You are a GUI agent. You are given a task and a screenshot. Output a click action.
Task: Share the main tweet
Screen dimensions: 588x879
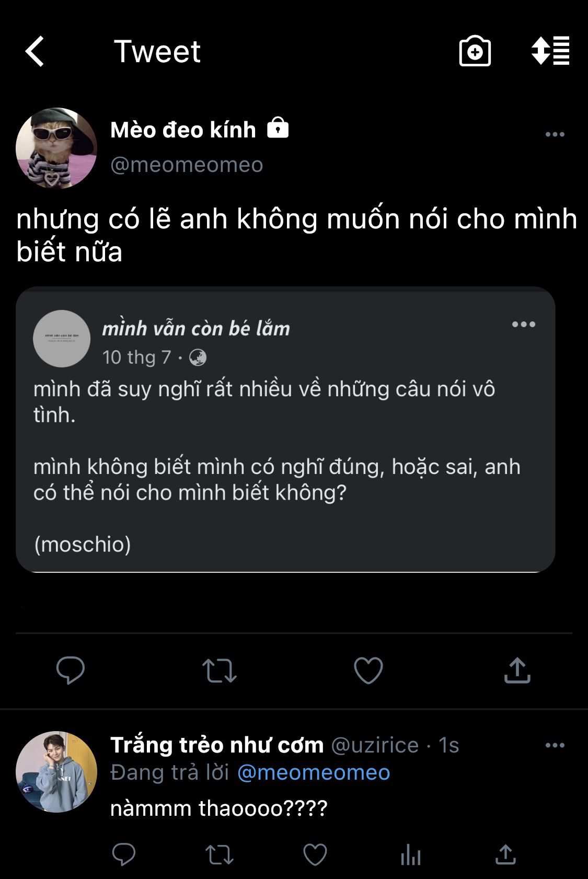(x=517, y=670)
